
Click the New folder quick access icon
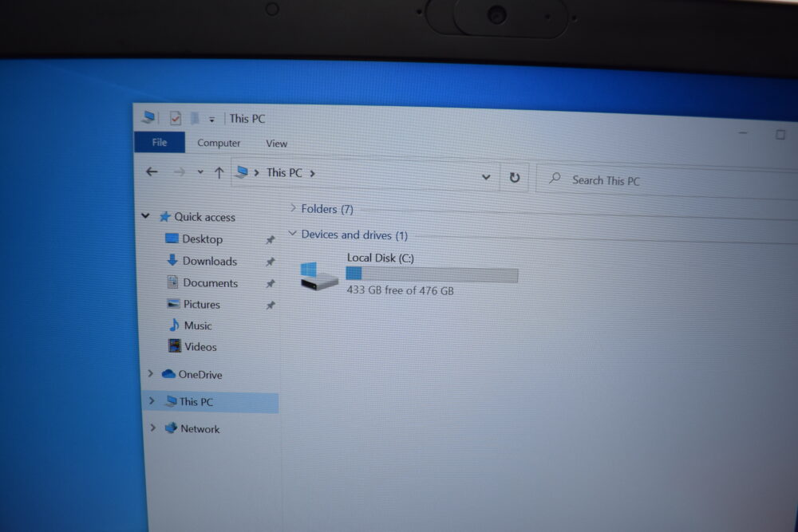195,119
